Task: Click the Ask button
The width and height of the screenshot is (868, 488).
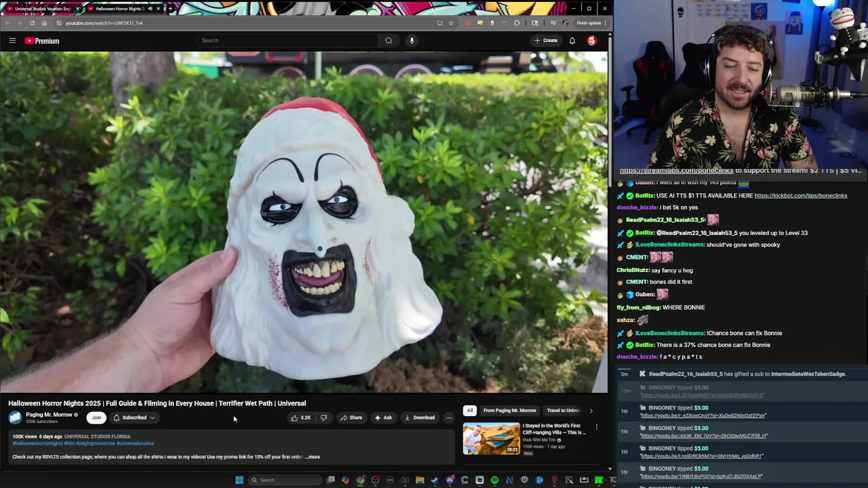Action: (383, 418)
